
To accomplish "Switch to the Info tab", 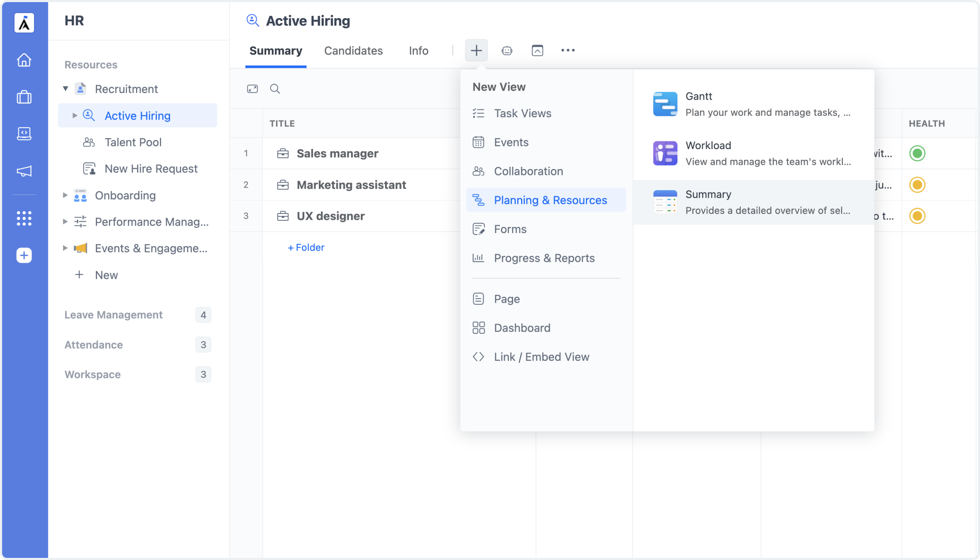I will click(x=419, y=51).
